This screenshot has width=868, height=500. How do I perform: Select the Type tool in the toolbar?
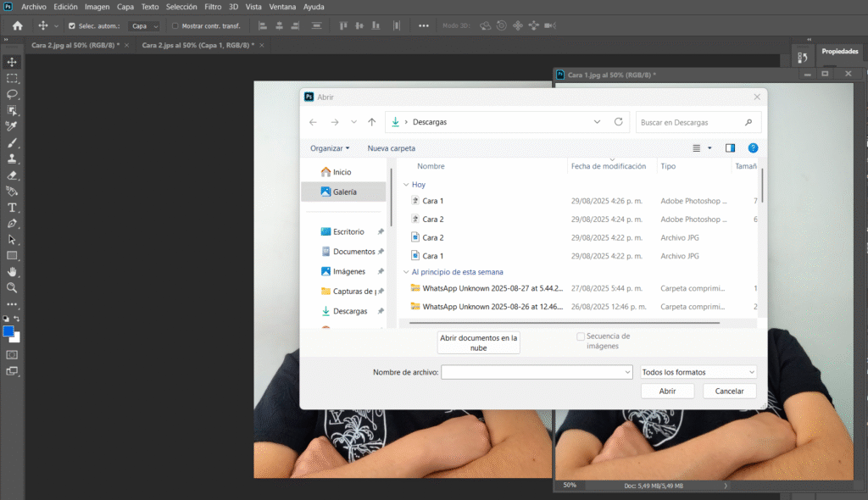point(12,206)
